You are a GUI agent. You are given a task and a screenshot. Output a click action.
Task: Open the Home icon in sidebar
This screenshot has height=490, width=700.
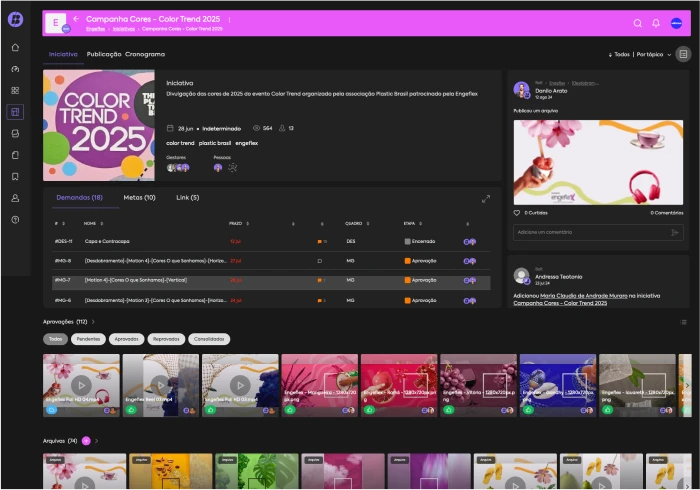click(x=15, y=47)
